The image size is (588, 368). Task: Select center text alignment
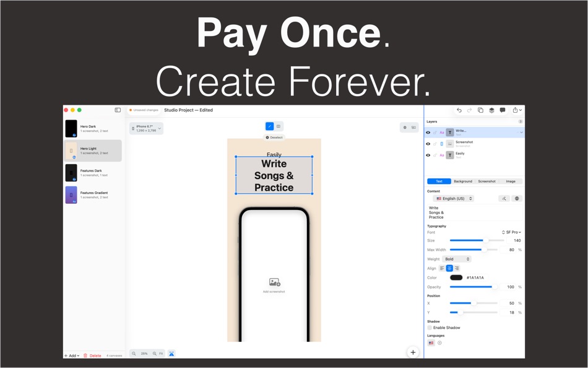click(449, 268)
